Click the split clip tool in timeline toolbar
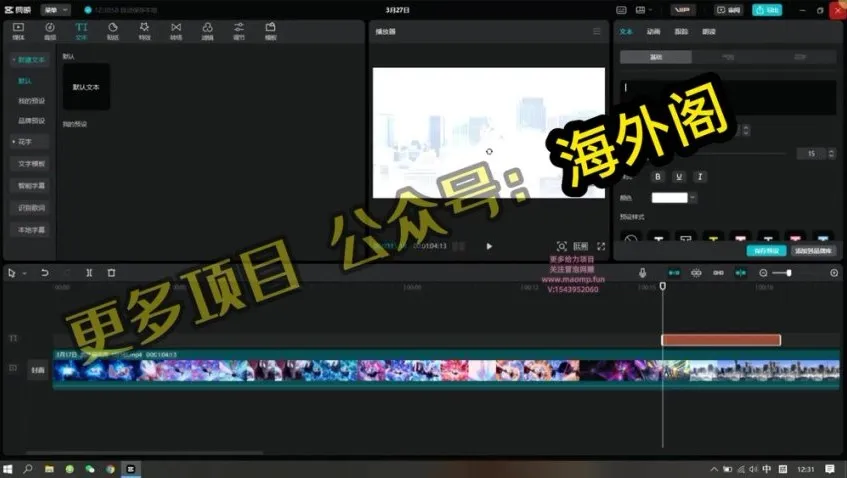 click(89, 273)
